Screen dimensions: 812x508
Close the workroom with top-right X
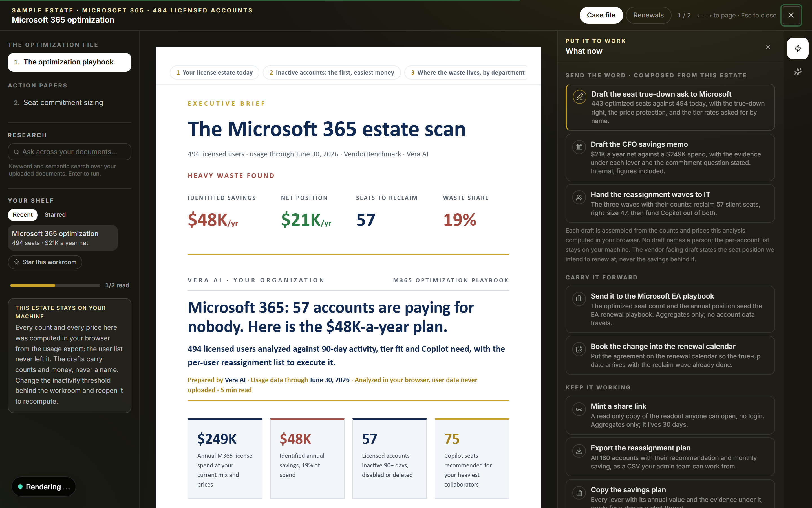point(791,15)
